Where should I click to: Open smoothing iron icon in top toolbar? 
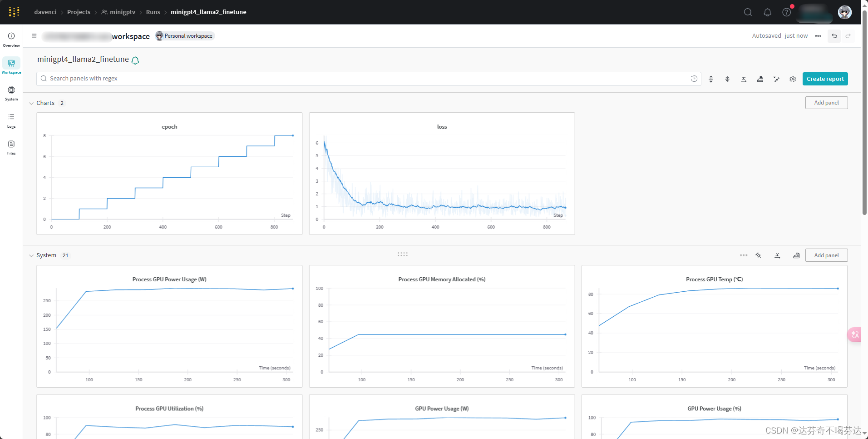click(x=760, y=79)
